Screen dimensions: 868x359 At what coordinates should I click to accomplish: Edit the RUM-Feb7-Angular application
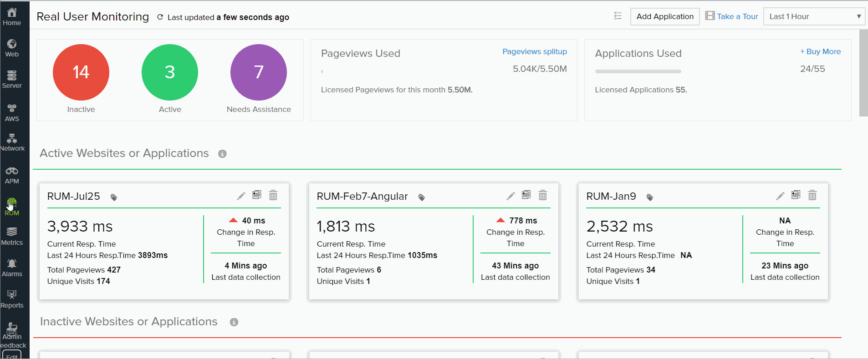click(x=511, y=196)
